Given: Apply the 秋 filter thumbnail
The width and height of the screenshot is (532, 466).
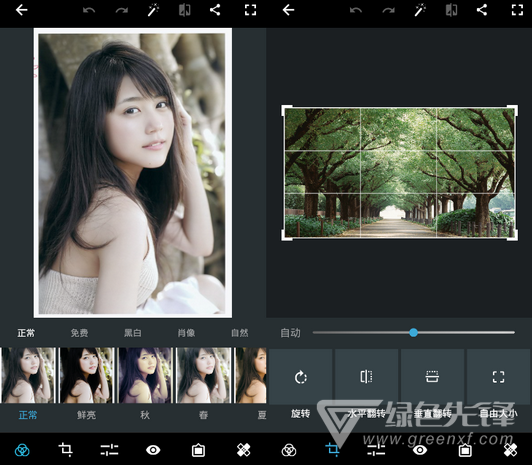Looking at the screenshot, I should point(145,375).
